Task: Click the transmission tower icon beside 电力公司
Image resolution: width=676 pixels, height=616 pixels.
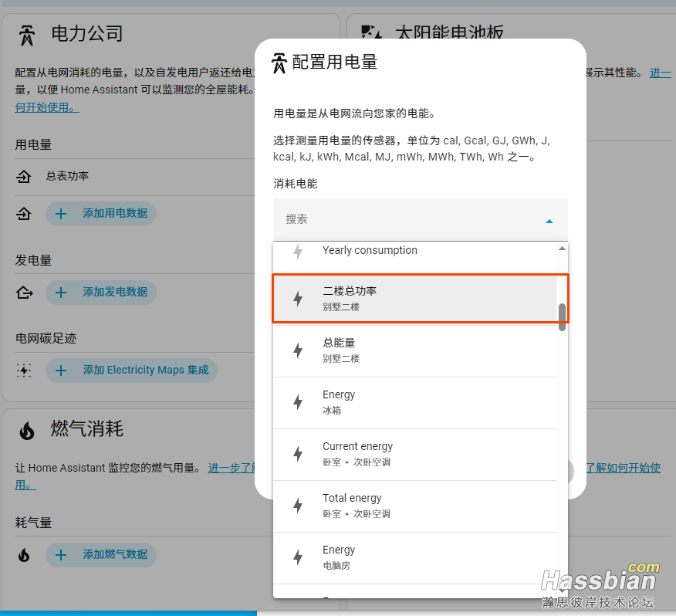Action: [27, 35]
